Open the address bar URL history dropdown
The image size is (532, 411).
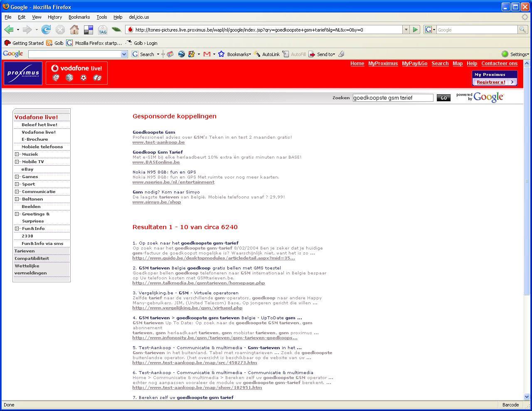coord(406,29)
